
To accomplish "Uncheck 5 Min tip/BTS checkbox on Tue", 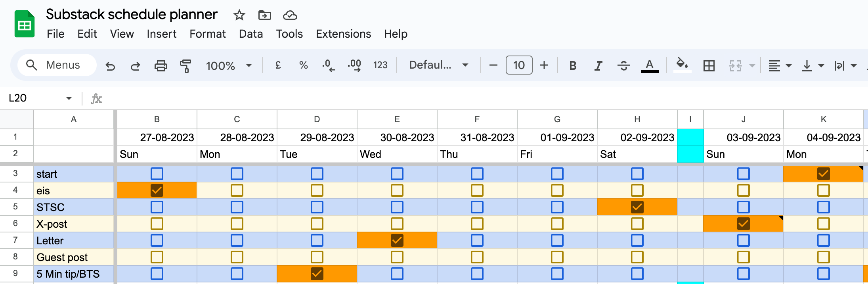I will [317, 274].
